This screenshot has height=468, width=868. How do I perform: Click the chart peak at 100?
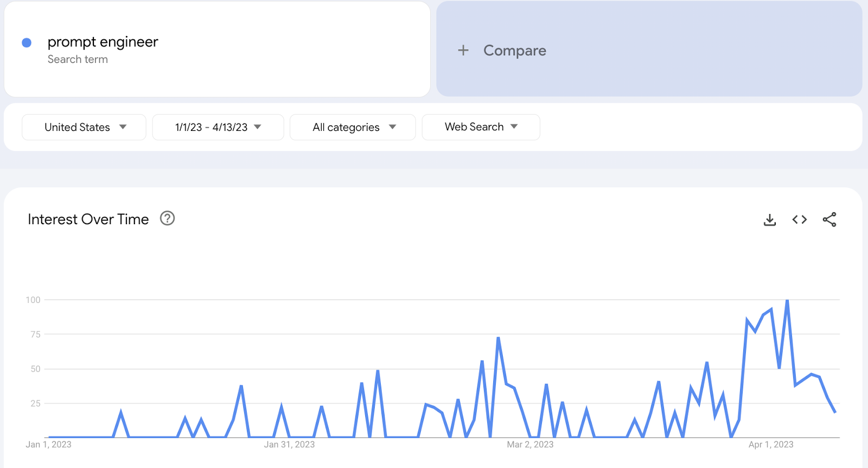coord(787,300)
